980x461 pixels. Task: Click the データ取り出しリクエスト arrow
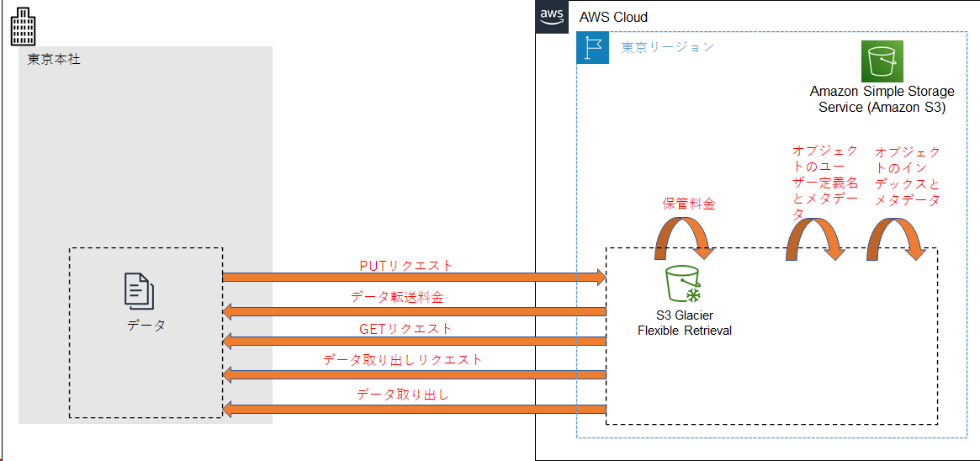[x=415, y=374]
